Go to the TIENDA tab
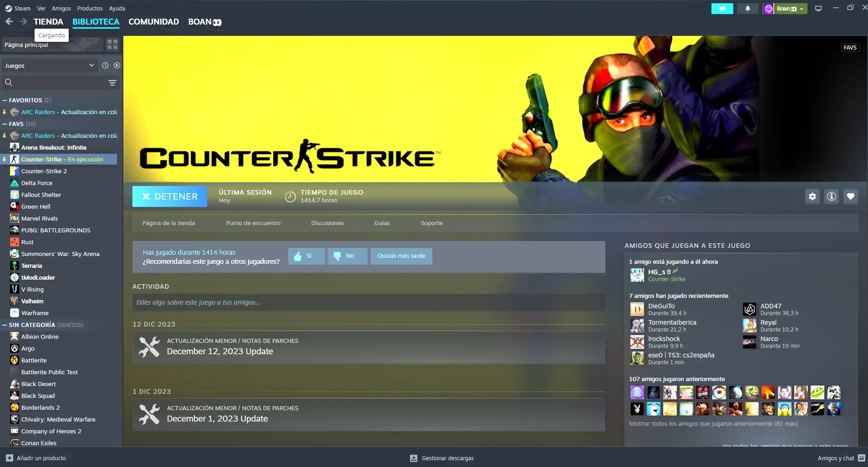The height and width of the screenshot is (467, 868). coord(48,22)
